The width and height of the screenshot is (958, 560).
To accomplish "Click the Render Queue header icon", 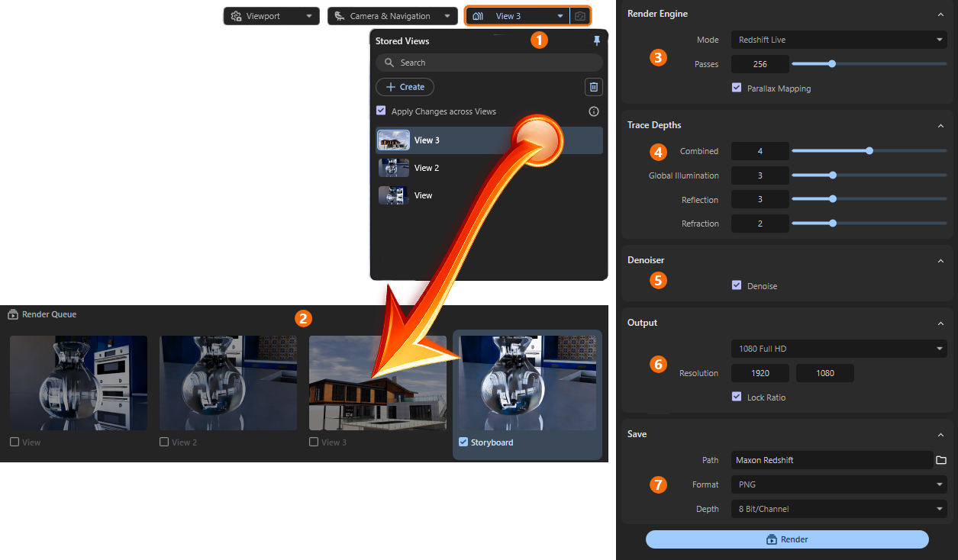I will (13, 314).
